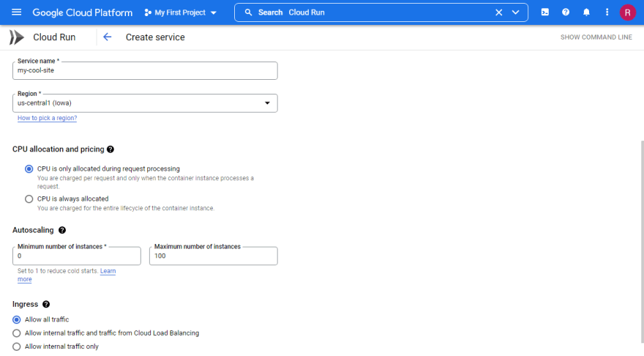Clear the search with the X icon
This screenshot has width=644, height=356.
click(x=498, y=12)
